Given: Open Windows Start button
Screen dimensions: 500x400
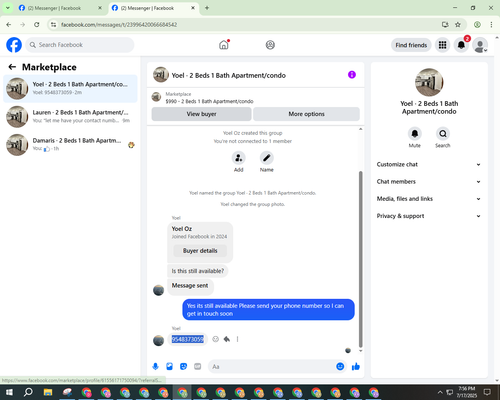Looking at the screenshot, I should click(x=9, y=392).
